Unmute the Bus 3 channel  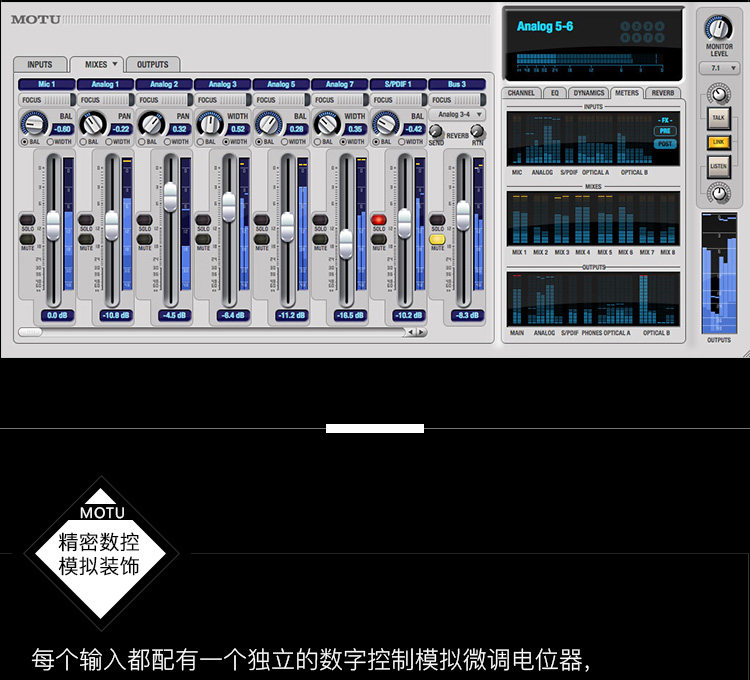pos(437,239)
